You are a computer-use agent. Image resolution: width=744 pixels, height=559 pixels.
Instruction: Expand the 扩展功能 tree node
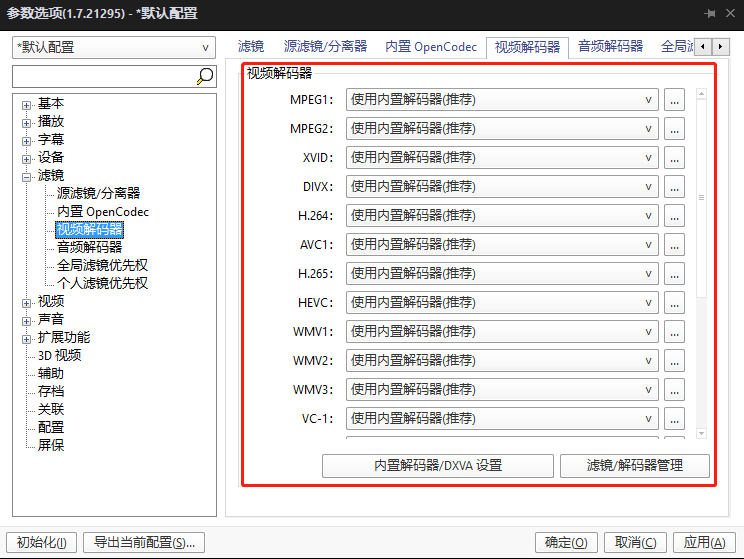click(x=27, y=339)
